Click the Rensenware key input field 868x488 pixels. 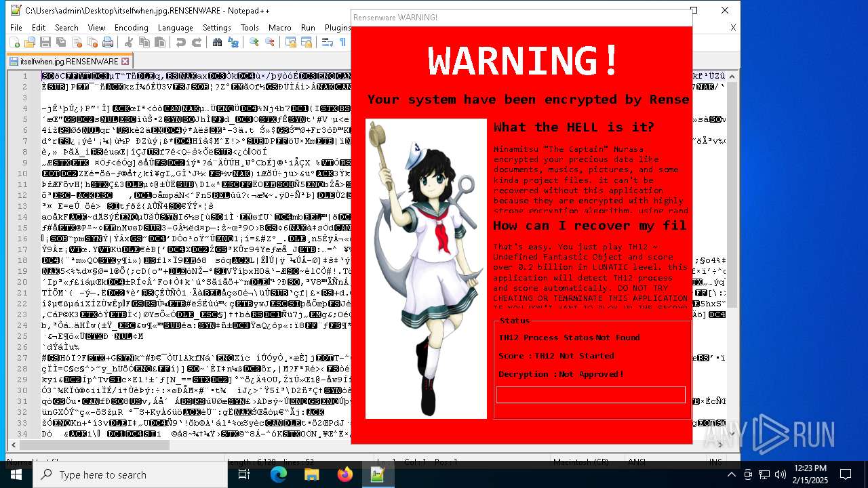point(591,394)
